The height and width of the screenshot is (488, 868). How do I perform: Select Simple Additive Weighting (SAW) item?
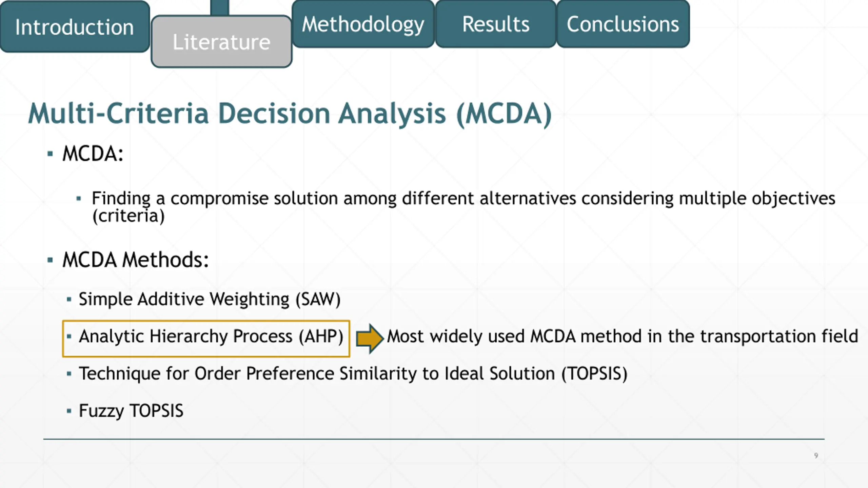coord(210,299)
